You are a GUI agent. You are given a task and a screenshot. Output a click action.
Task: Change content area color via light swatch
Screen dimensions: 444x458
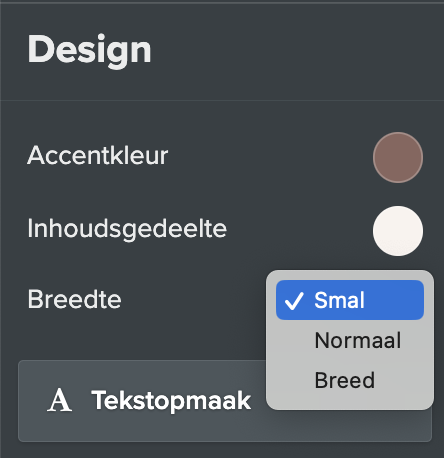pyautogui.click(x=398, y=231)
